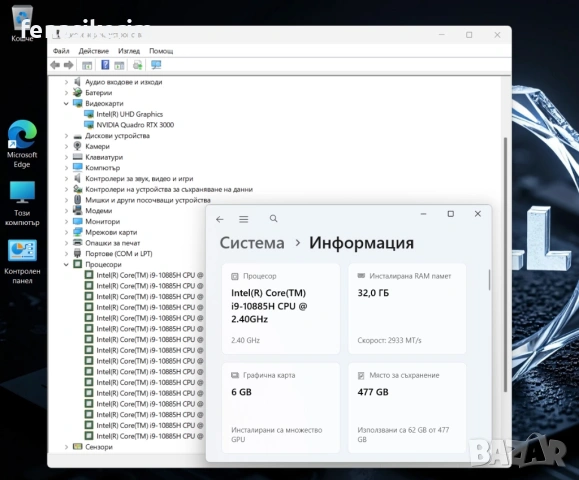
Task: Select 'Контролери на устройства за съхраняване на данни'
Action: pyautogui.click(x=169, y=189)
